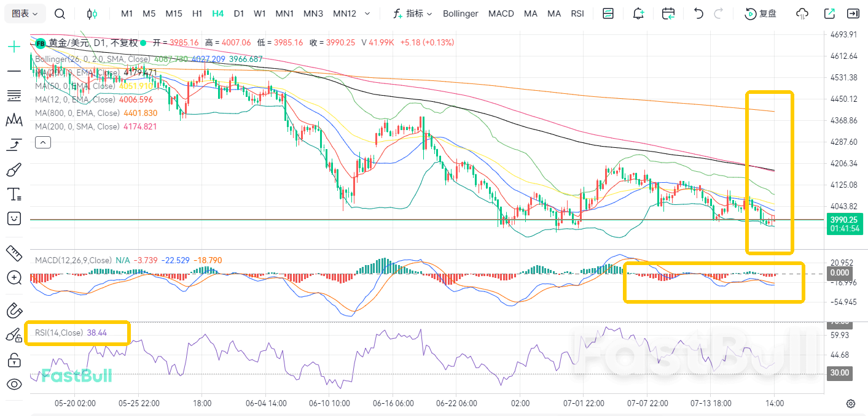Viewport: 868px width, 416px height.
Task: Select the brush drawing tool
Action: (x=14, y=170)
